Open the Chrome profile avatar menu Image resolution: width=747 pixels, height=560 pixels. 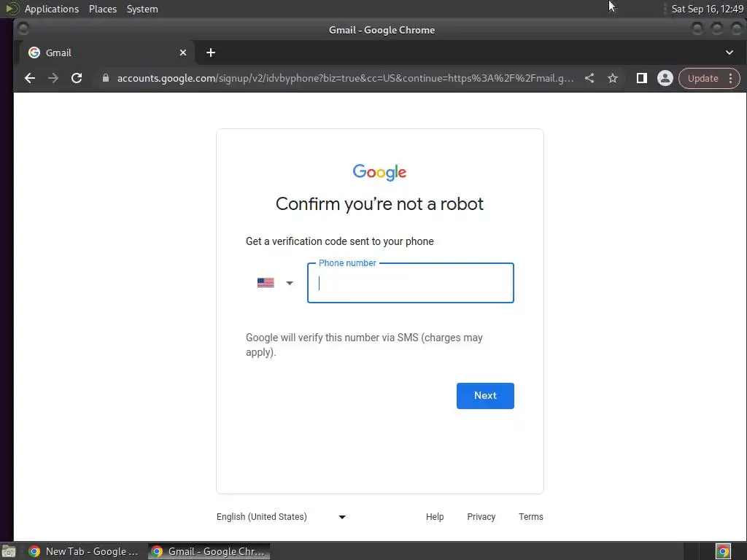[x=665, y=78]
